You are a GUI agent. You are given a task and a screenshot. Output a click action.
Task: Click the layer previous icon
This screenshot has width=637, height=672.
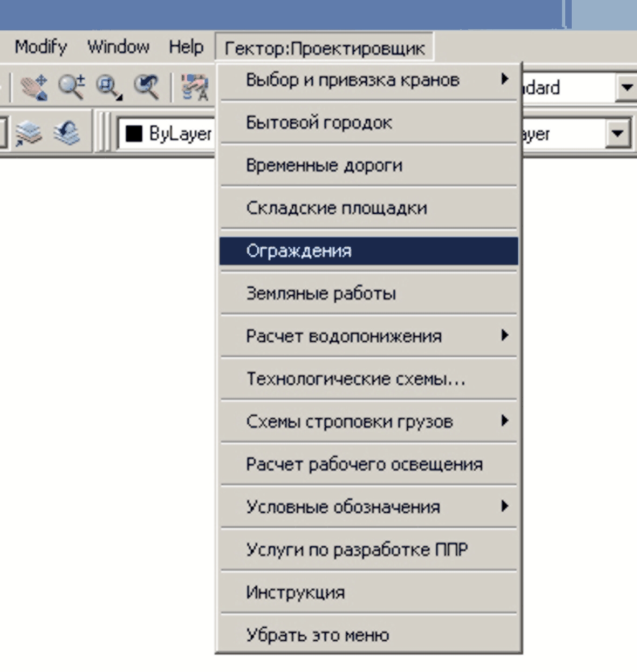pyautogui.click(x=66, y=133)
